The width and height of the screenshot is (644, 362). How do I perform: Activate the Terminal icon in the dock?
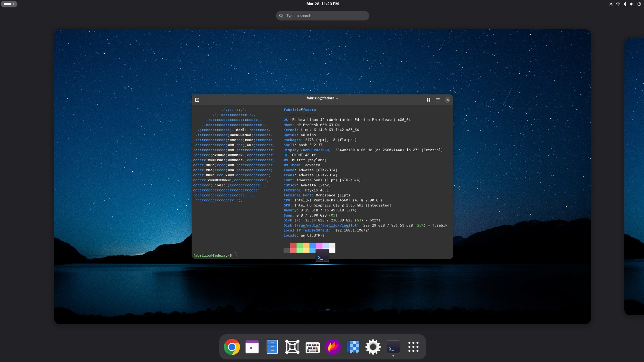click(393, 347)
